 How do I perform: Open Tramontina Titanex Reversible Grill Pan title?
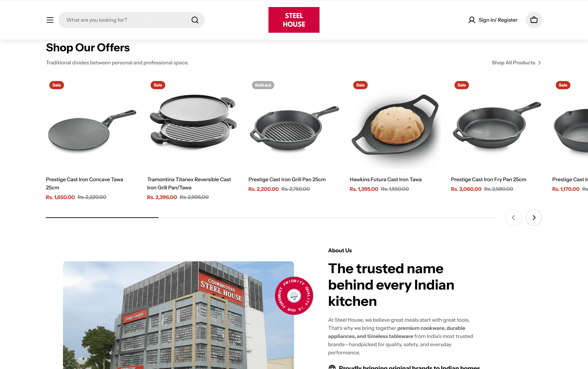click(189, 183)
